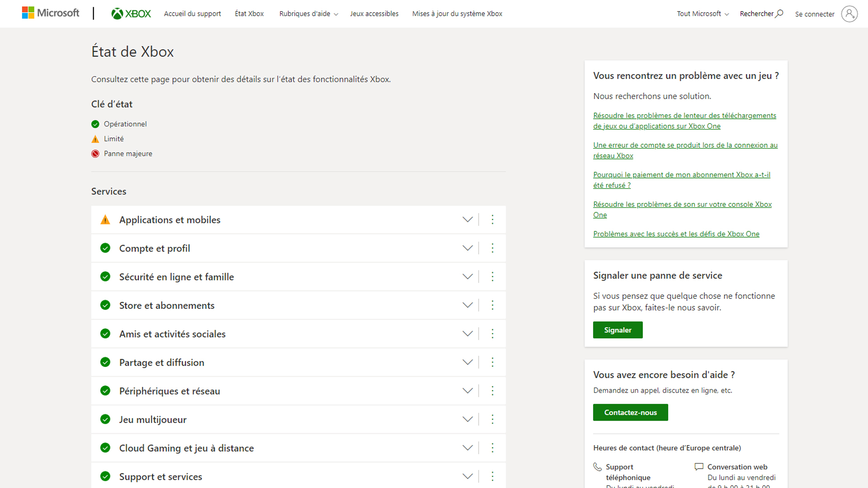Viewport: 868px width, 488px height.
Task: Expand Cloud Gaming et jeu à distance
Action: [467, 448]
